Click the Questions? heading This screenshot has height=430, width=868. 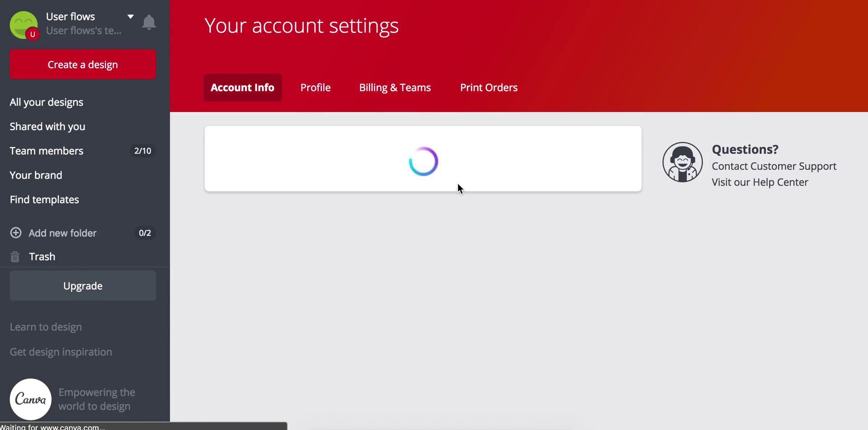coord(745,150)
